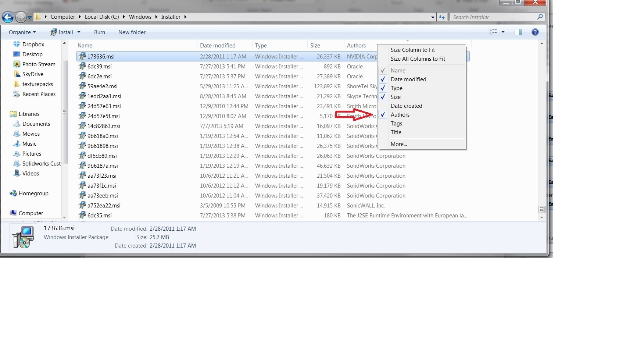Click the Forward navigation arrow
This screenshot has height=341, width=644.
pyautogui.click(x=21, y=17)
